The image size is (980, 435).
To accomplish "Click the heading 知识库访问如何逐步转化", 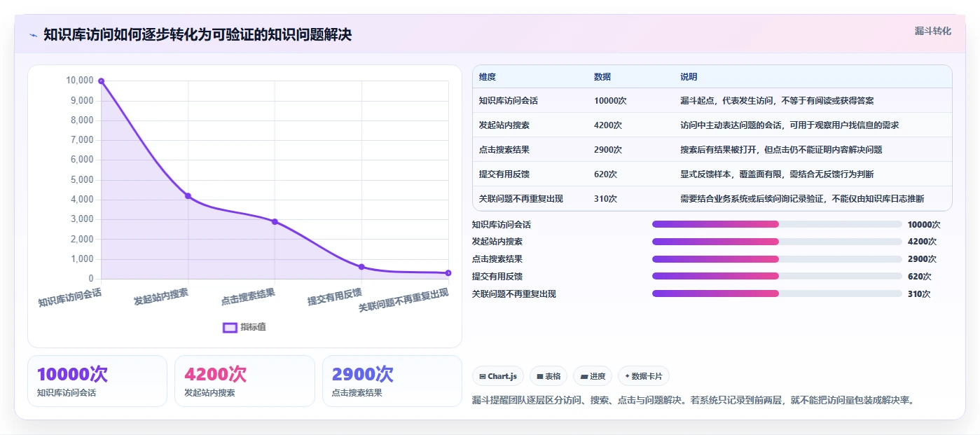I will pyautogui.click(x=198, y=35).
